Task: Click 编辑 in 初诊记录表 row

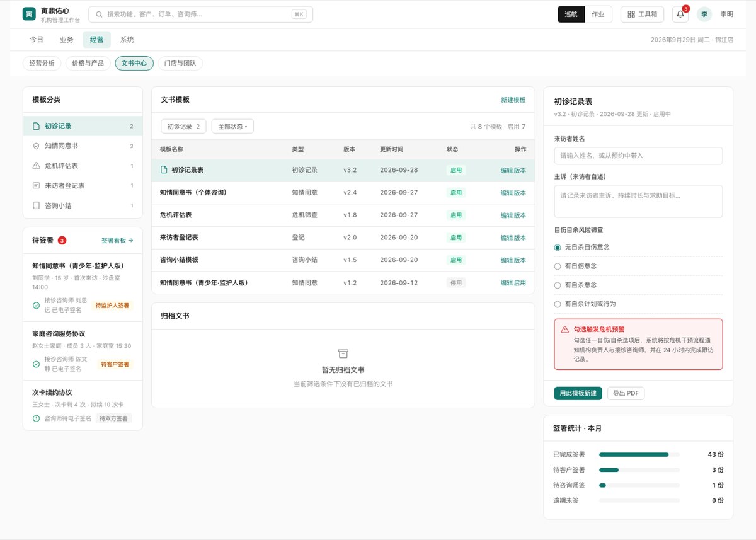Action: pos(507,170)
